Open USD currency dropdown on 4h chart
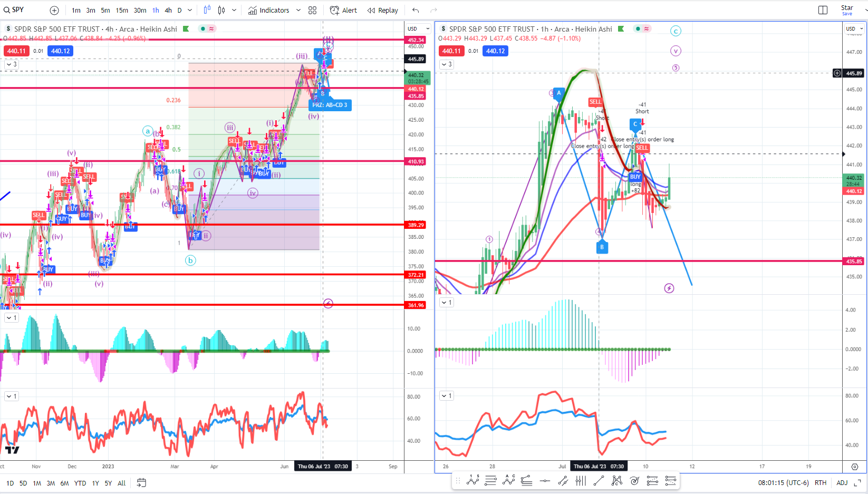The width and height of the screenshot is (868, 494). pyautogui.click(x=419, y=29)
